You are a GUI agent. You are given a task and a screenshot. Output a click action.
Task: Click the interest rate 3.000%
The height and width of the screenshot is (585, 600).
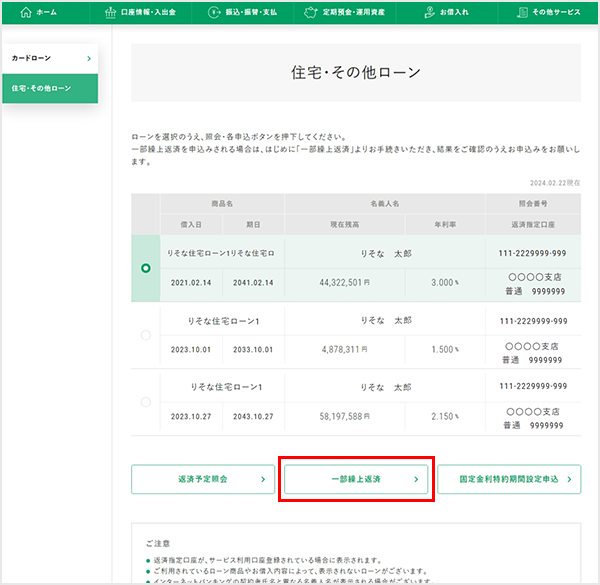tap(445, 282)
